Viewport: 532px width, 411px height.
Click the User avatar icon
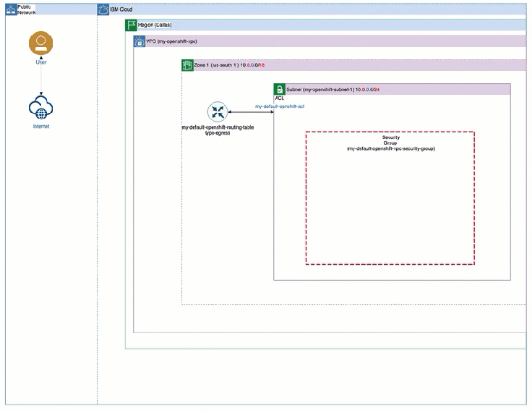(x=40, y=43)
